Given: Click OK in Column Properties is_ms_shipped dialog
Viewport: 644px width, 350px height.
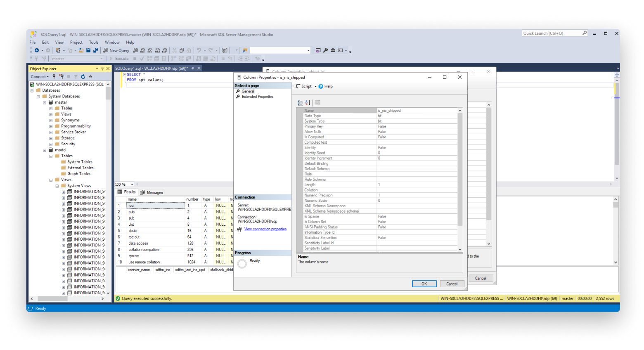Looking at the screenshot, I should pos(424,284).
